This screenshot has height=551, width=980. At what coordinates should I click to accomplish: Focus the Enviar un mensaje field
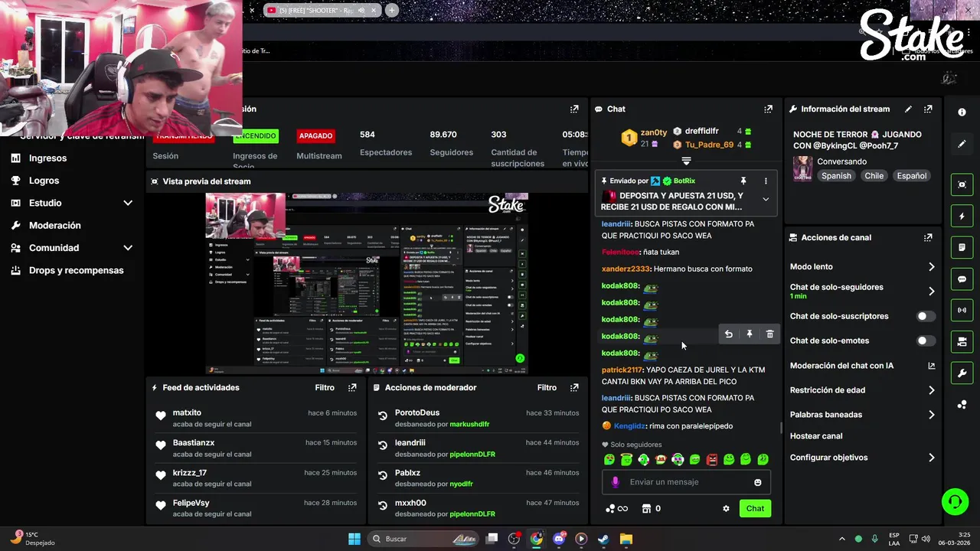pos(685,482)
